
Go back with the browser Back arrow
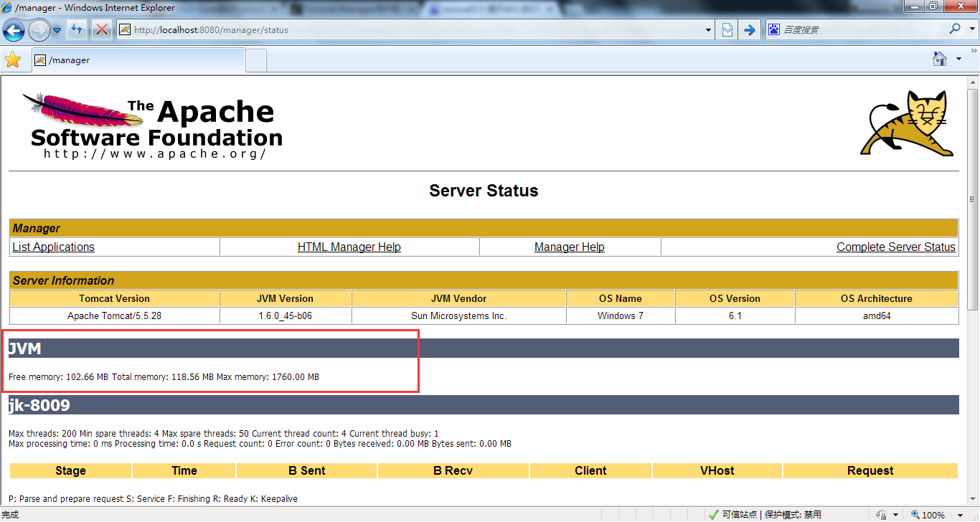(14, 30)
